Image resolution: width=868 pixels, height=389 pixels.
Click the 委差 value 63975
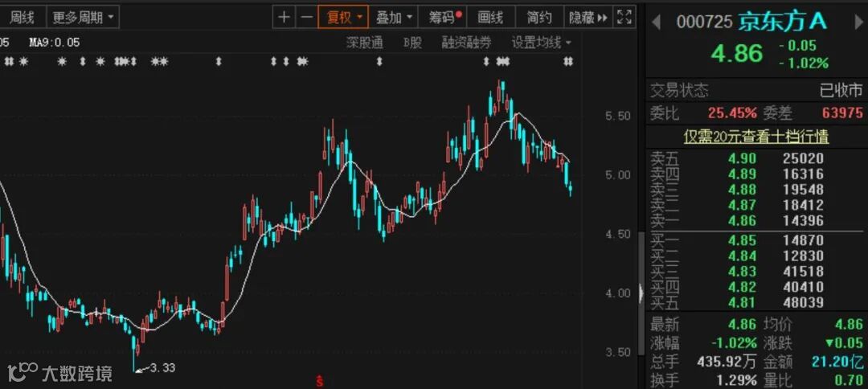click(842, 113)
